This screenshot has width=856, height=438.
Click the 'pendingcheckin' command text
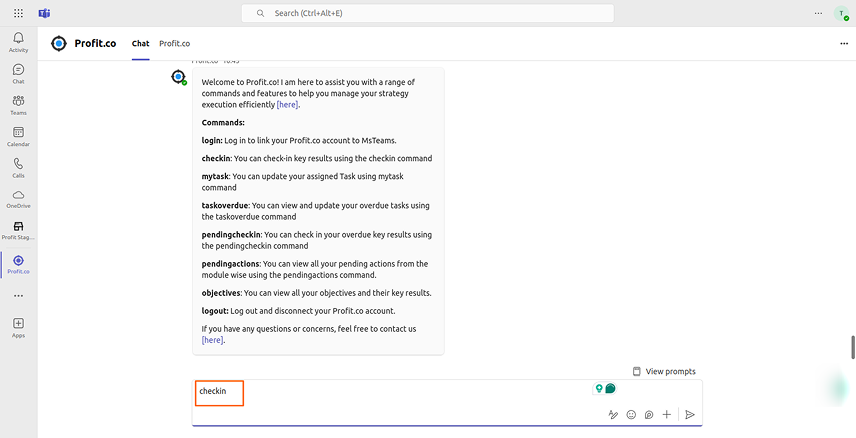pyautogui.click(x=231, y=235)
